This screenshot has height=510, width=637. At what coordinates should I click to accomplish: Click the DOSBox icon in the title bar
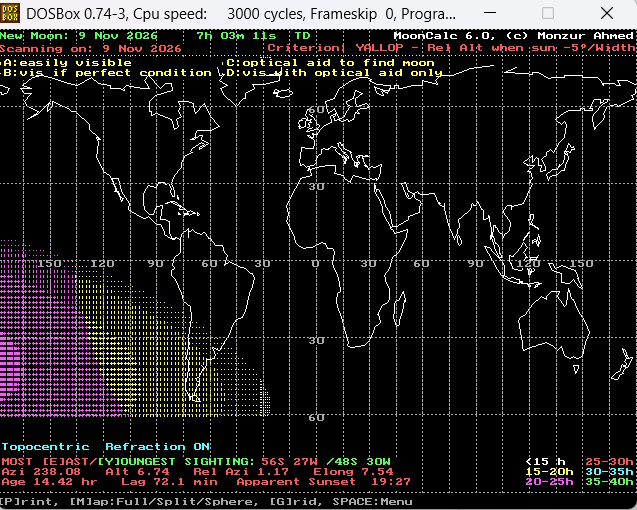(x=10, y=13)
